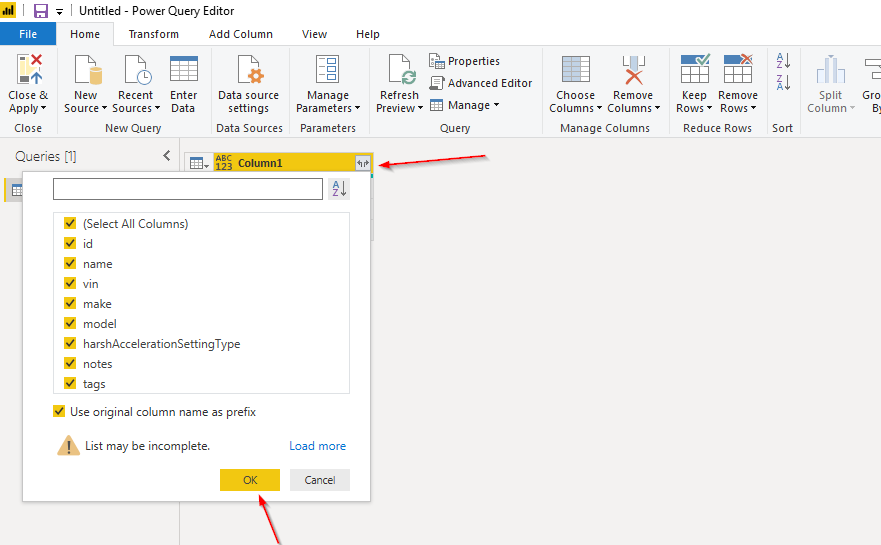Expand Choose Columns dropdown arrow

tap(600, 108)
